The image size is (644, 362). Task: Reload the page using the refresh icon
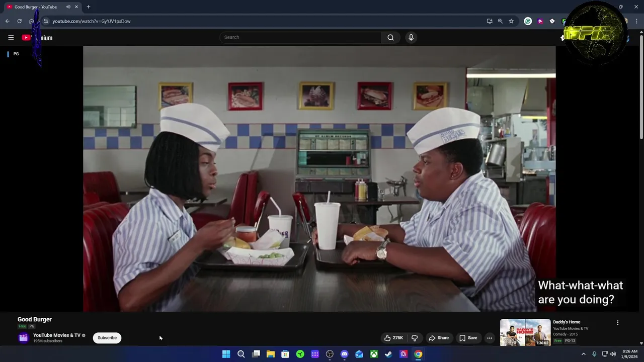pyautogui.click(x=19, y=21)
